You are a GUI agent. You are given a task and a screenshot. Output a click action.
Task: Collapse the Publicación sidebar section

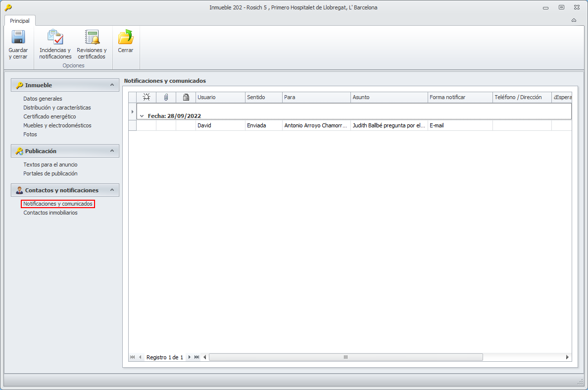(112, 151)
